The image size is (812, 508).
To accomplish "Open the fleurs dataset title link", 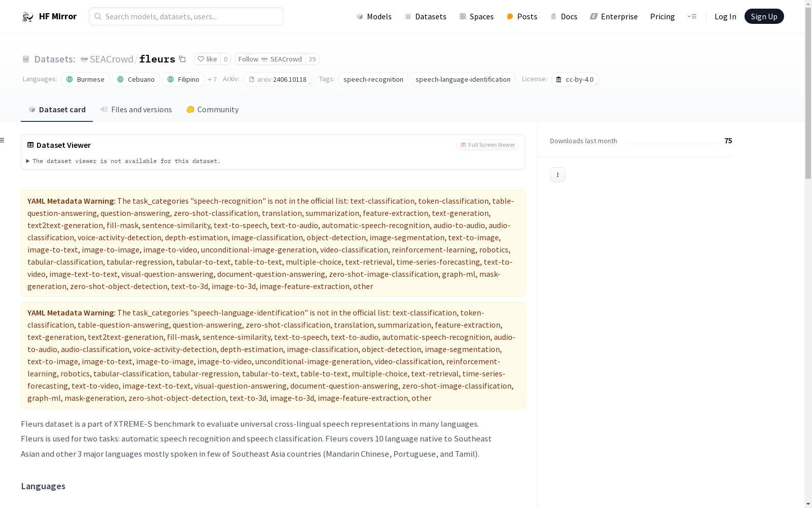I will pyautogui.click(x=157, y=59).
